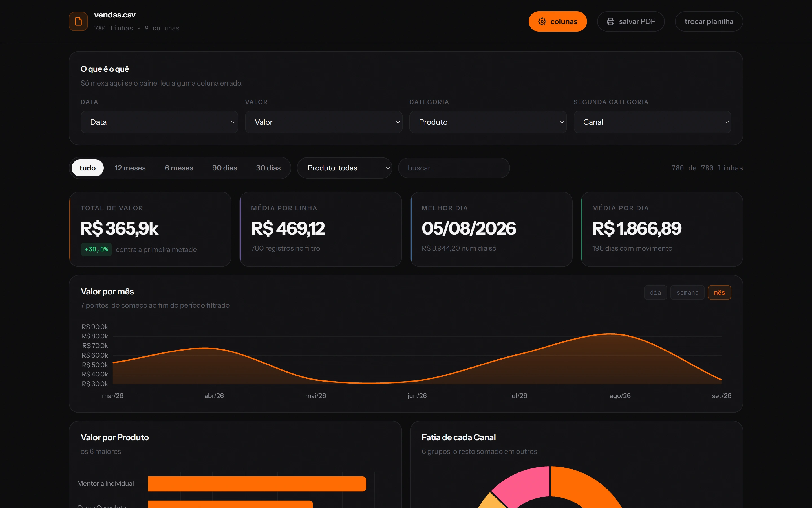Click the "O que é o quê" heading

pos(105,69)
